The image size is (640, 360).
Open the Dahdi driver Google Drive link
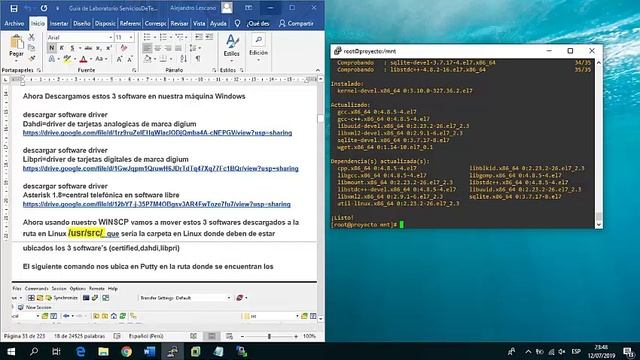coord(158,133)
